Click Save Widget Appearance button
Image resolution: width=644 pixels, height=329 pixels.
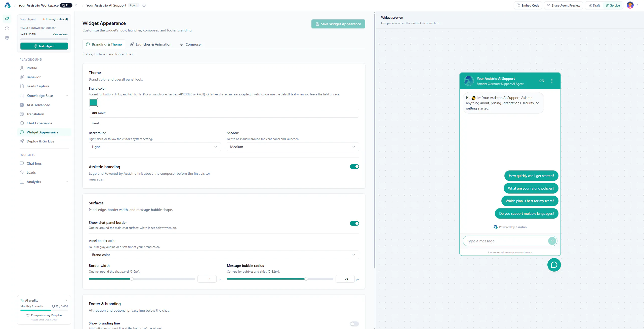click(338, 24)
